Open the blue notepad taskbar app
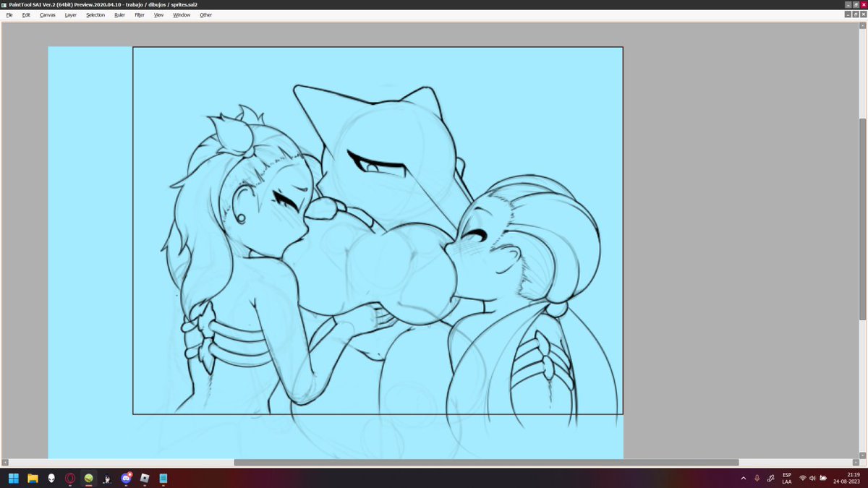The height and width of the screenshot is (488, 868). point(163,478)
